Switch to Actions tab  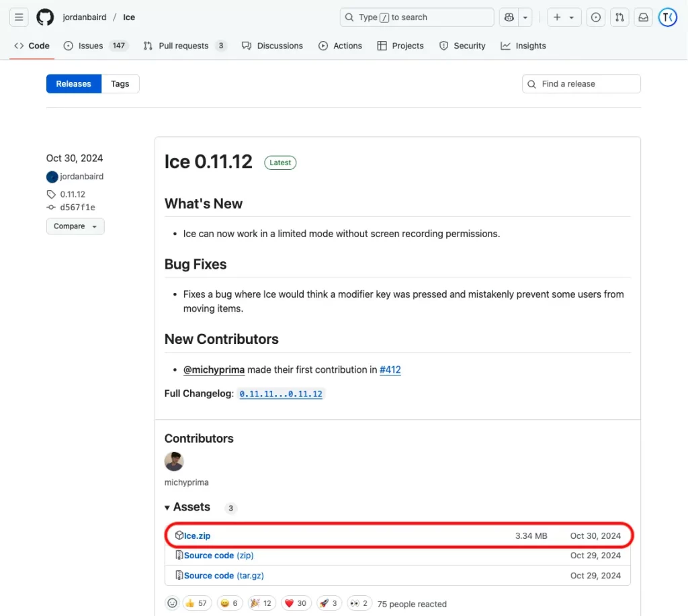341,46
